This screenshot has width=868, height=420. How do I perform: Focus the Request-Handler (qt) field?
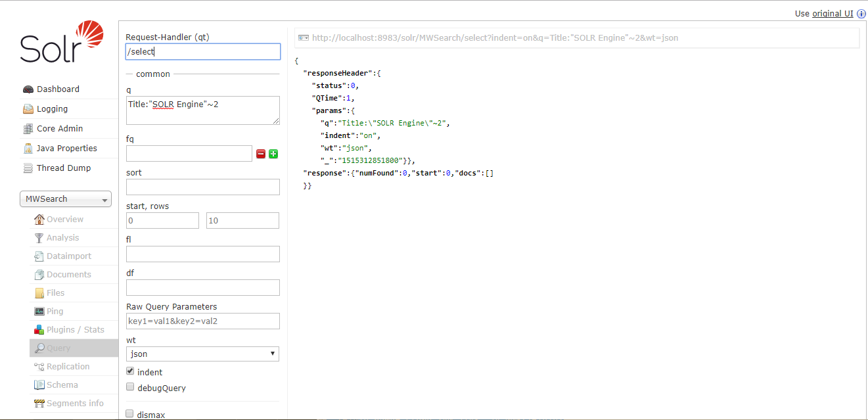(x=203, y=52)
